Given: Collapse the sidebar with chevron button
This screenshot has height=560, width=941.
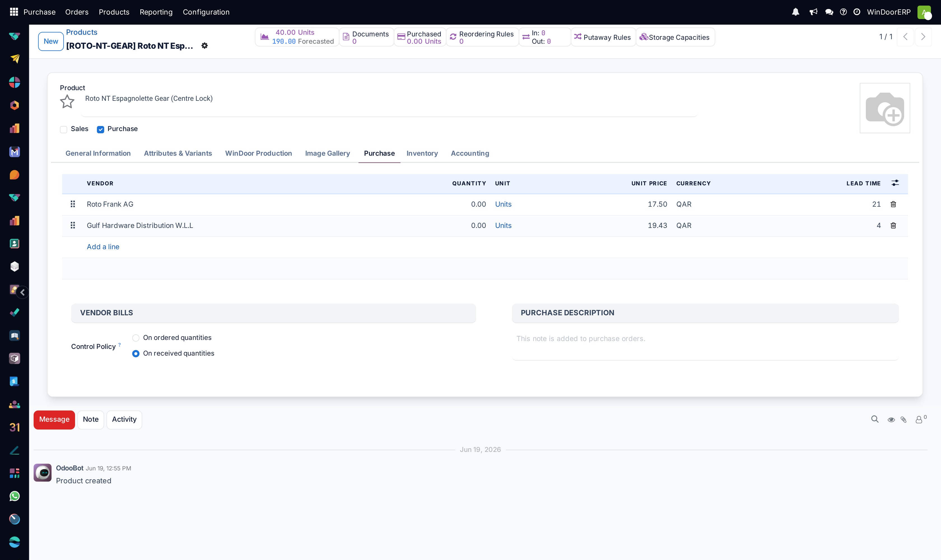Looking at the screenshot, I should click(23, 292).
